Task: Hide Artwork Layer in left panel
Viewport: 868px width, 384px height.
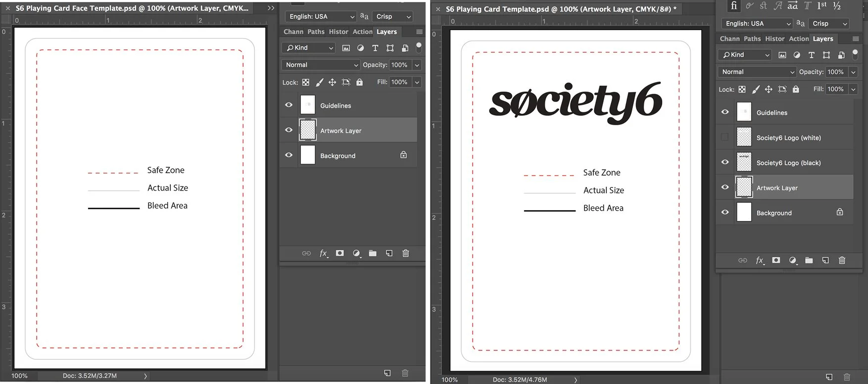Action: [289, 130]
